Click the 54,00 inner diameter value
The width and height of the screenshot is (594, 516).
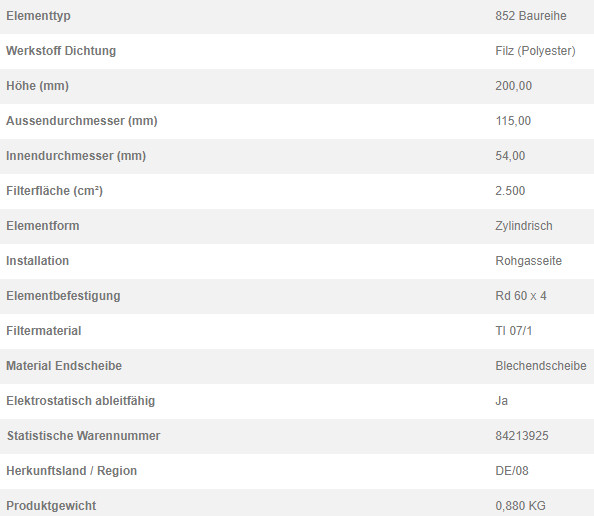click(x=510, y=156)
